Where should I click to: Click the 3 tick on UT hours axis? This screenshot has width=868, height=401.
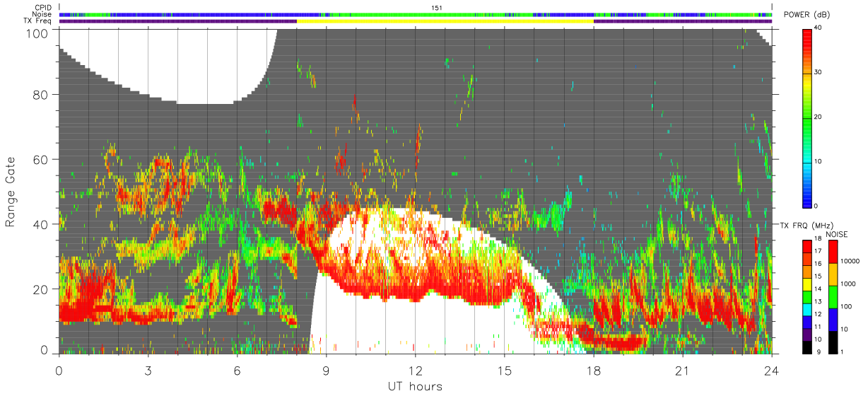tap(148, 370)
